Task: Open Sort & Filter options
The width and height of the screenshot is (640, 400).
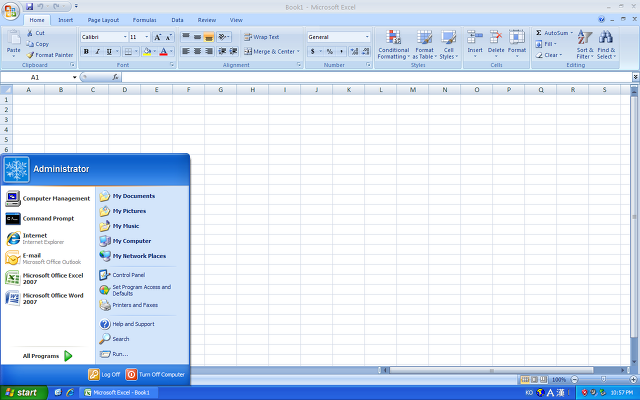Action: pyautogui.click(x=585, y=45)
